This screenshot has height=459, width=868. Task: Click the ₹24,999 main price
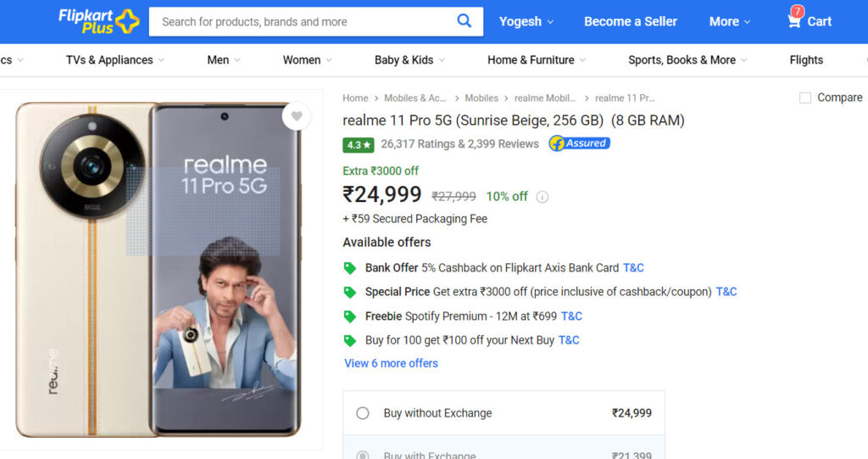tap(382, 194)
